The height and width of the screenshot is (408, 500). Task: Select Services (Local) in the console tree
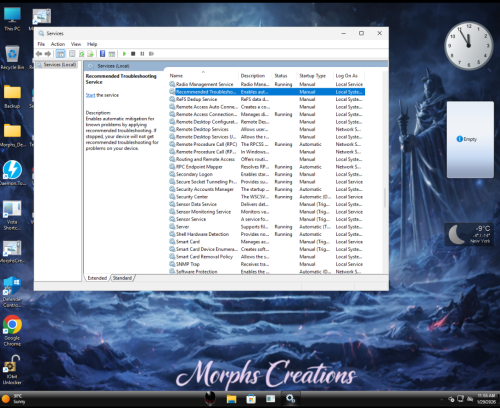(57, 65)
